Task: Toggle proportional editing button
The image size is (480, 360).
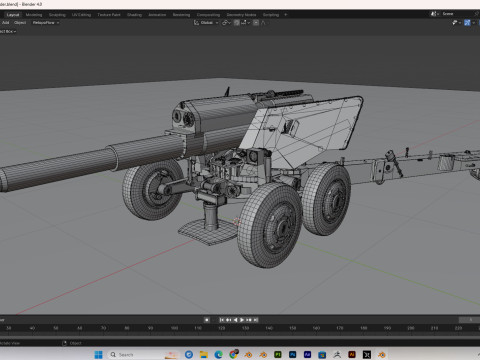Action: pyautogui.click(x=256, y=23)
